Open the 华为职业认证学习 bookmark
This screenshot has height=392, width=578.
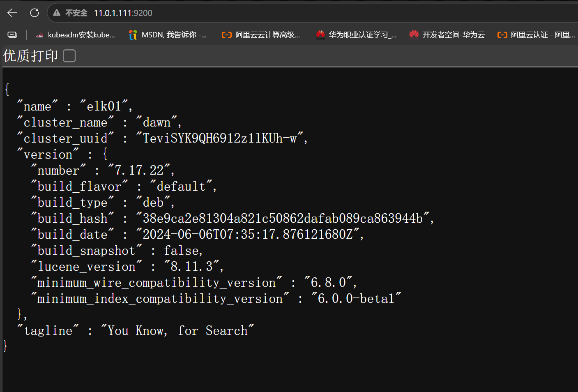point(356,35)
